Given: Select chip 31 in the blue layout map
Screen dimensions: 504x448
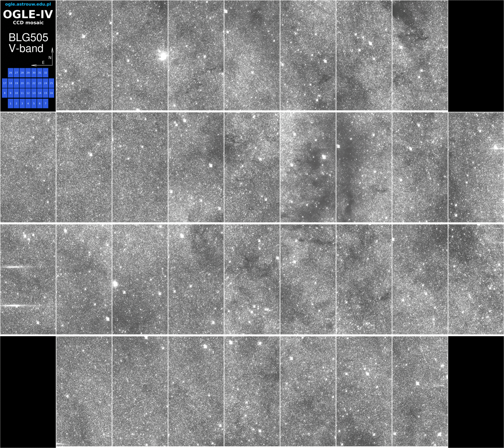Looking at the screenshot, I should [40, 73].
